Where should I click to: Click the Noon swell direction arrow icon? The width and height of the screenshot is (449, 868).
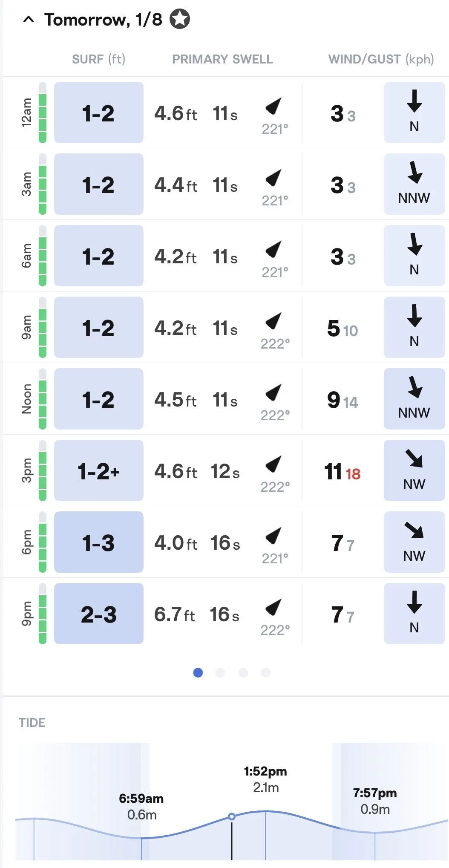click(274, 392)
